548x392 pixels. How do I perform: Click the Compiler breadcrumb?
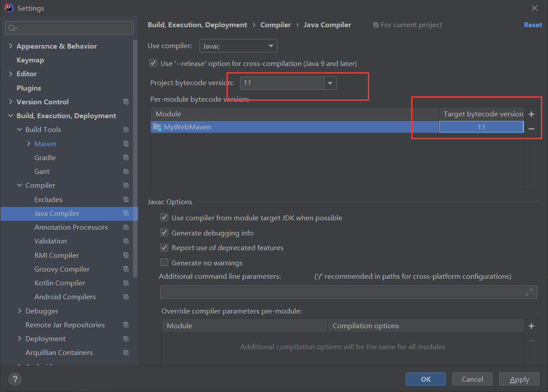point(276,25)
